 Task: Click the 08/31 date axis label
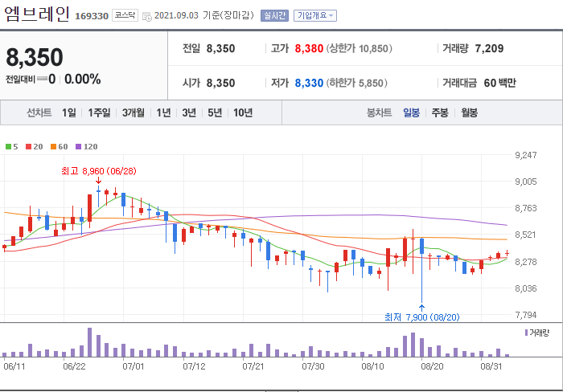491,366
